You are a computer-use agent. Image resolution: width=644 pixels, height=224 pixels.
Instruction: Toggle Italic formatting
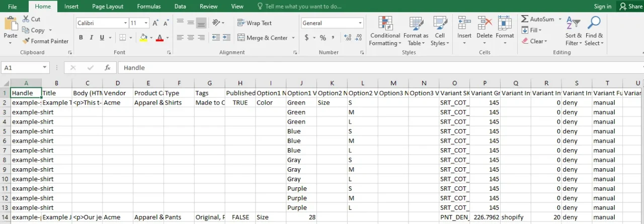[x=91, y=38]
